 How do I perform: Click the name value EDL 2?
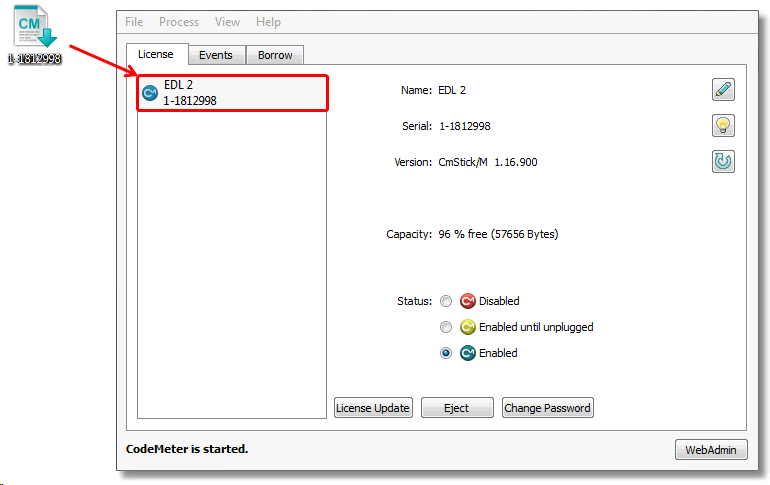[452, 90]
